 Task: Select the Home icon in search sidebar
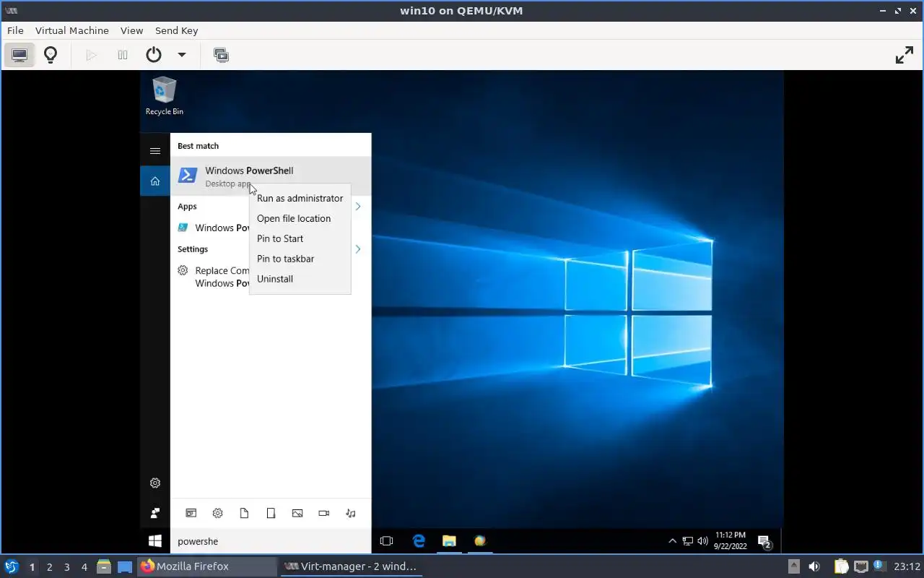click(x=154, y=181)
